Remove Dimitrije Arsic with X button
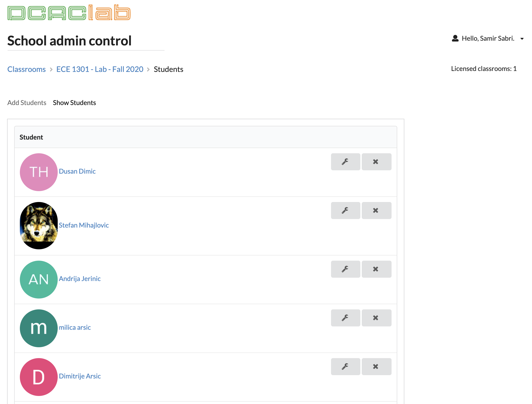Image resolution: width=532 pixels, height=404 pixels. click(376, 366)
